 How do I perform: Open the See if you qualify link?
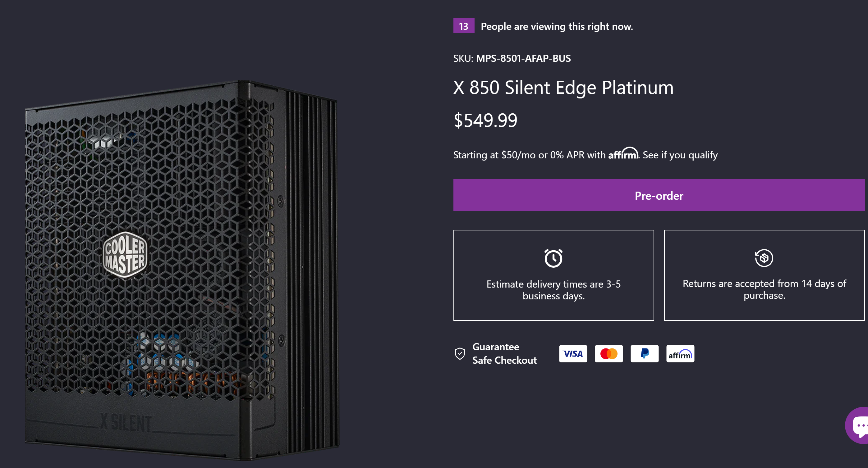pos(680,155)
